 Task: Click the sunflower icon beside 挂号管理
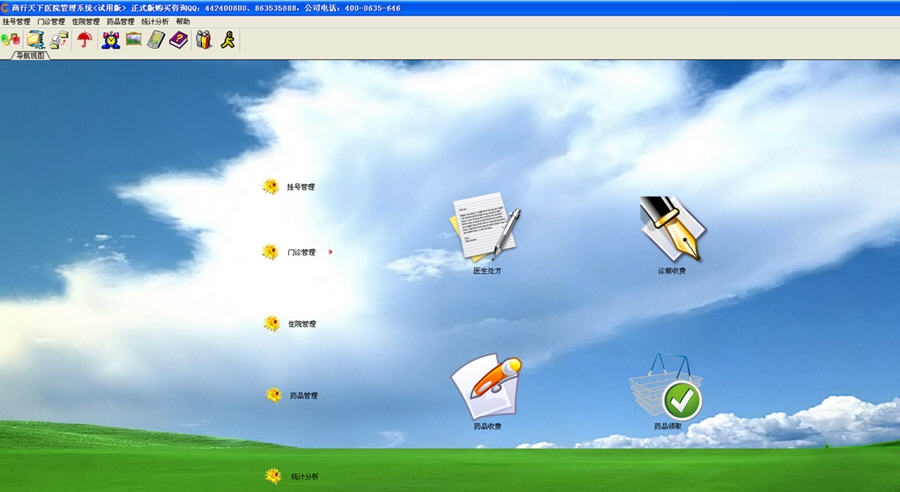pyautogui.click(x=271, y=187)
